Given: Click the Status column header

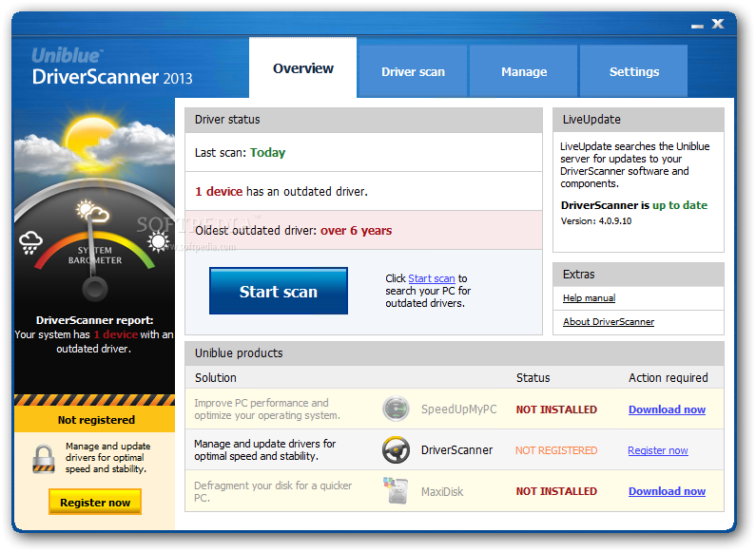Looking at the screenshot, I should tap(533, 377).
